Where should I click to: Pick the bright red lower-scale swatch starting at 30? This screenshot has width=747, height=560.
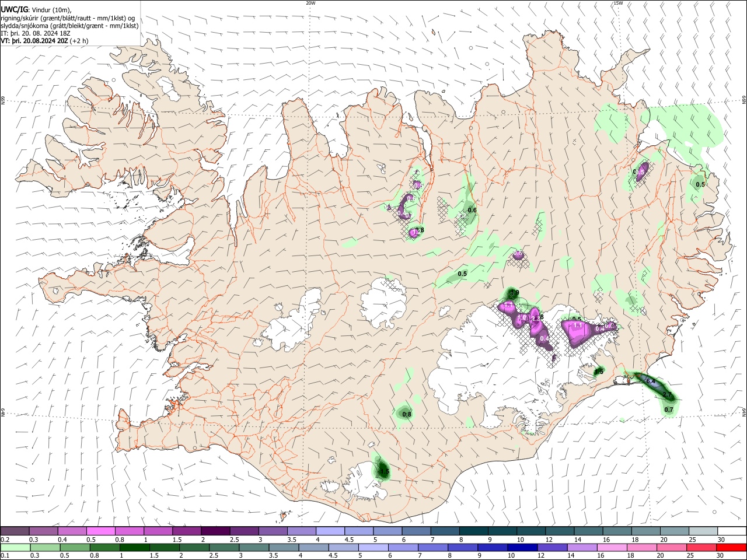(731, 548)
